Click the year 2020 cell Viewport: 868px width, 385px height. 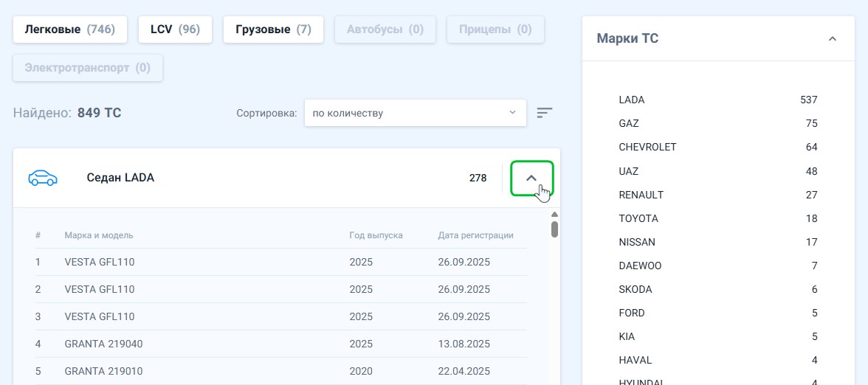click(x=361, y=371)
